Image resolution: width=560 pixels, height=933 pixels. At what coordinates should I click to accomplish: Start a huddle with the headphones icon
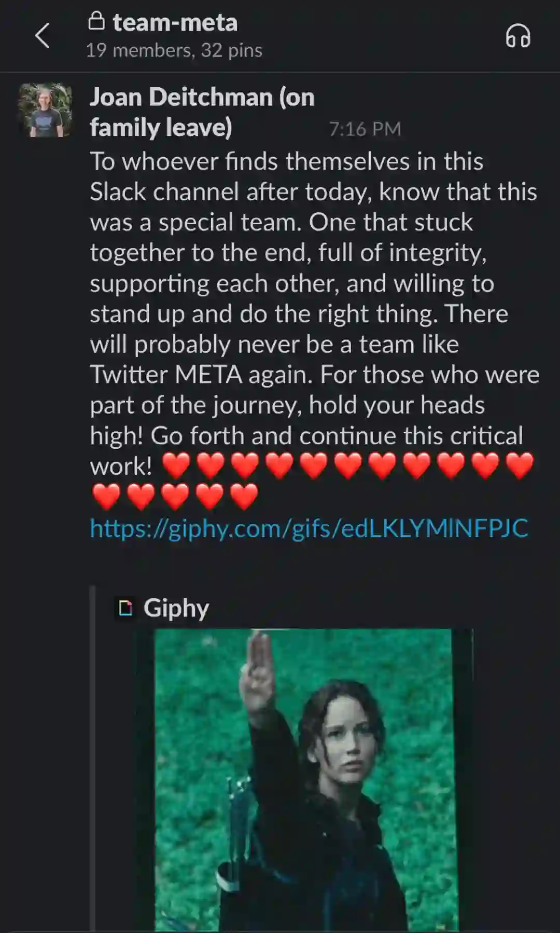click(517, 36)
